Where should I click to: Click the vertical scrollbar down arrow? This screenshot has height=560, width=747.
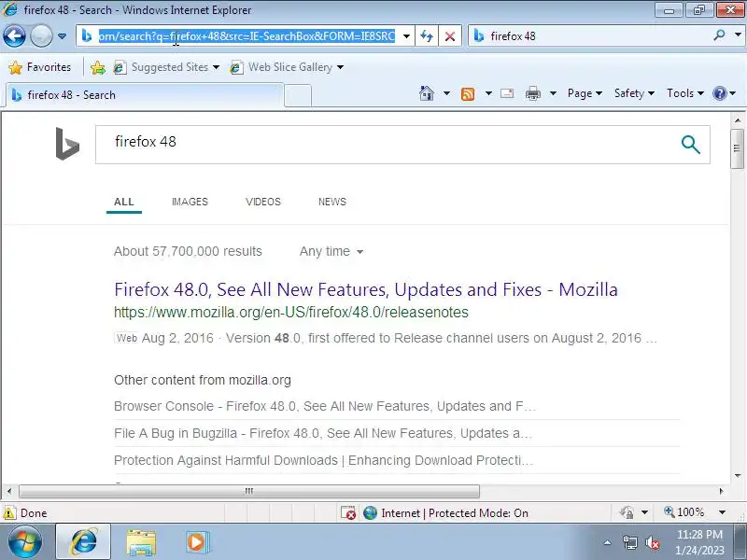(738, 475)
